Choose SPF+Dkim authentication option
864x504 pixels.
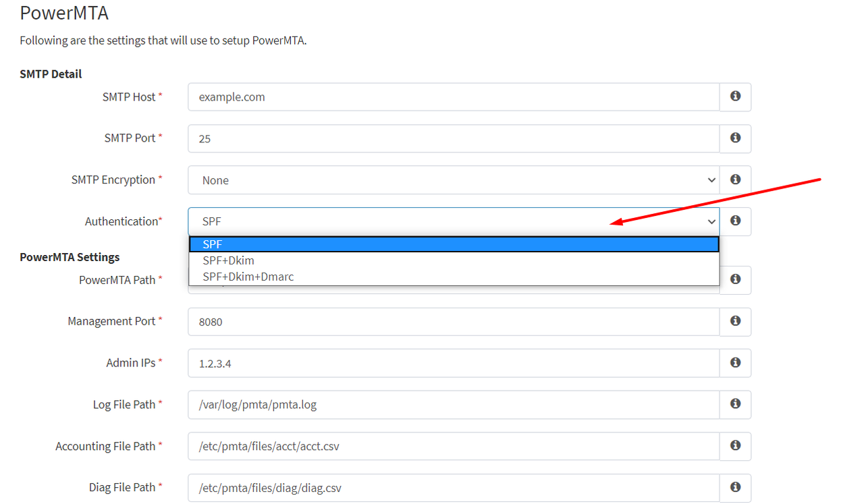454,260
